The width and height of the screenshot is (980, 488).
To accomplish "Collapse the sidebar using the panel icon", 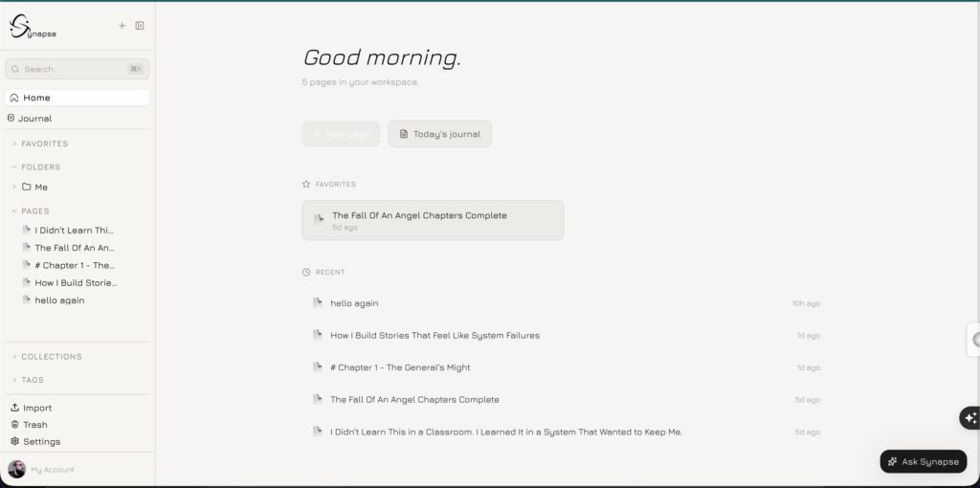I will coord(140,26).
